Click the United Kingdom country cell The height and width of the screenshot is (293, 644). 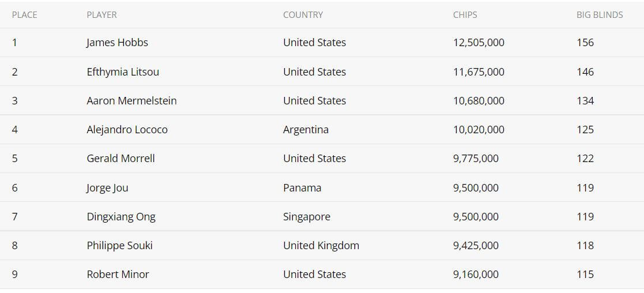[x=321, y=245]
